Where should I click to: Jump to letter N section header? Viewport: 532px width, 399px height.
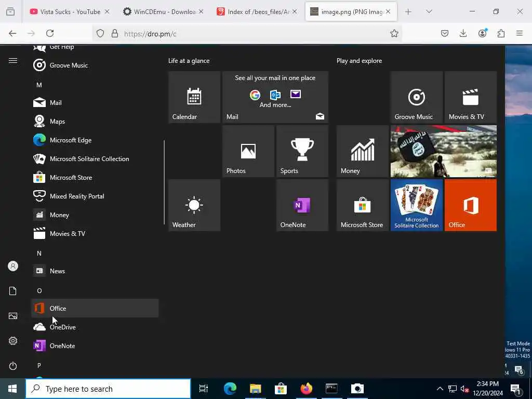[39, 253]
